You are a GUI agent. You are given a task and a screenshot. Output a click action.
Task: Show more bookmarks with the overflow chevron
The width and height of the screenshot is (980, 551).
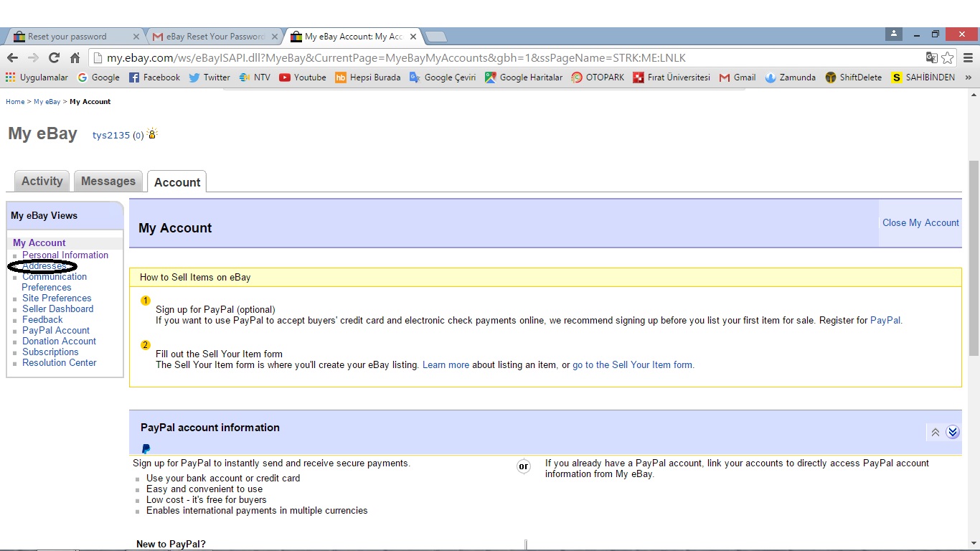pos(969,77)
